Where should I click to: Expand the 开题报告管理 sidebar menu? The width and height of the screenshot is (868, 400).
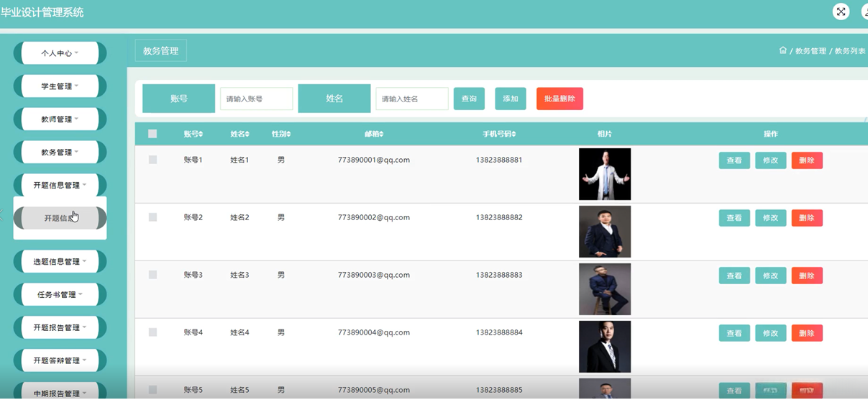click(60, 328)
